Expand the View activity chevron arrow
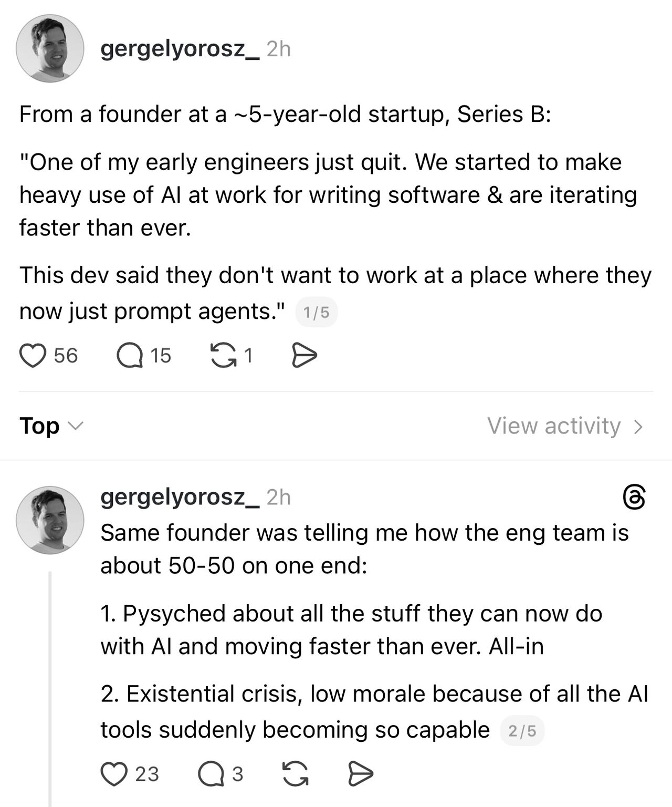Image resolution: width=672 pixels, height=807 pixels. [x=638, y=427]
